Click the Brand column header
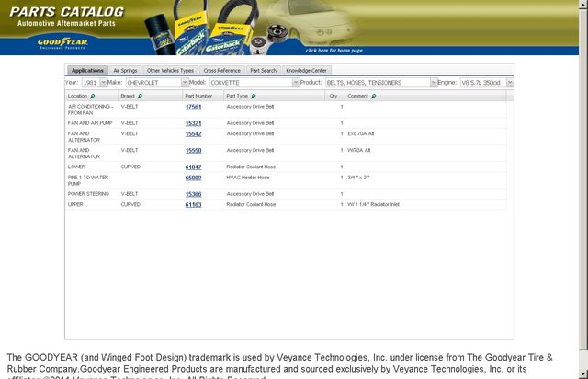The image size is (588, 379). [x=151, y=97]
